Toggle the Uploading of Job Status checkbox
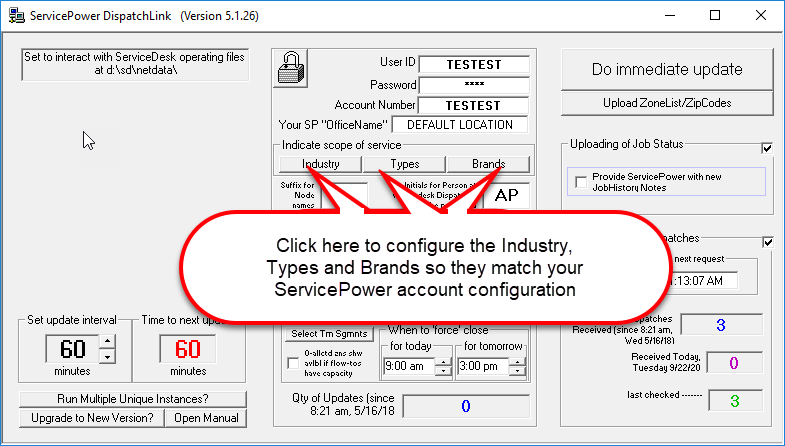 (x=767, y=148)
